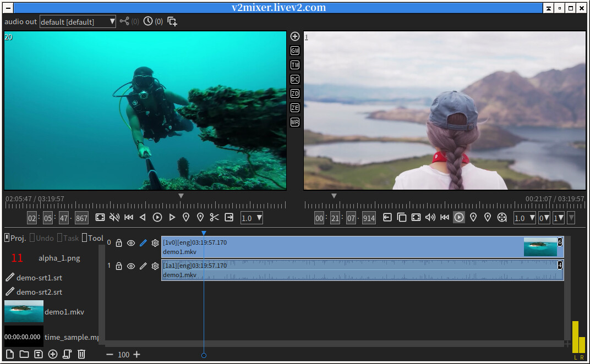
Task: Select the Cut (scissors) tool under left preview
Action: [x=214, y=218]
